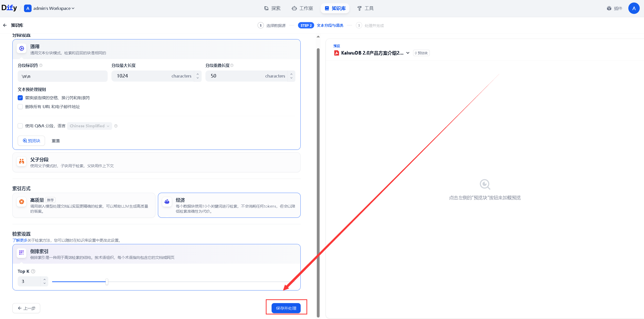Switch to the 工作室 tab

[302, 8]
